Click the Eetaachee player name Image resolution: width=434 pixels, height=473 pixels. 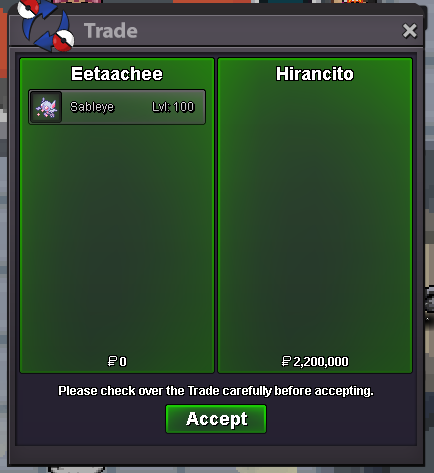pyautogui.click(x=117, y=74)
